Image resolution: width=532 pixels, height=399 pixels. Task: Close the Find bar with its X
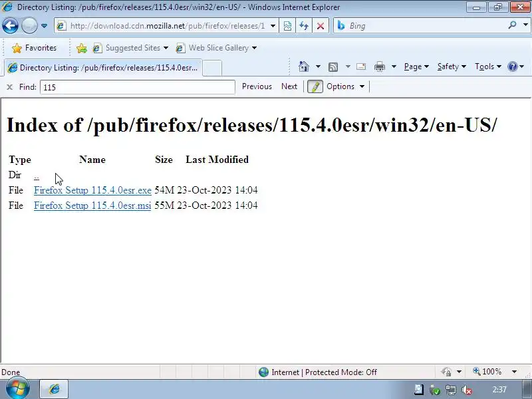click(x=9, y=87)
